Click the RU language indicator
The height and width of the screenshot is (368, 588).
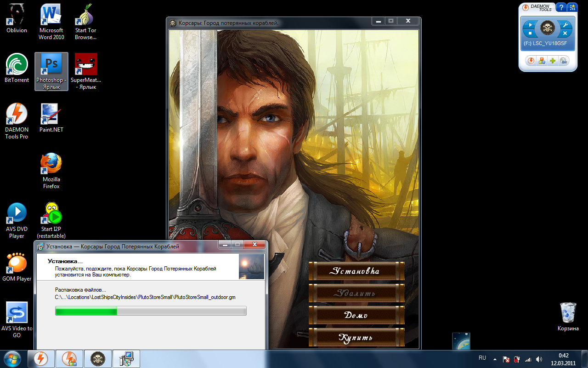pos(482,358)
